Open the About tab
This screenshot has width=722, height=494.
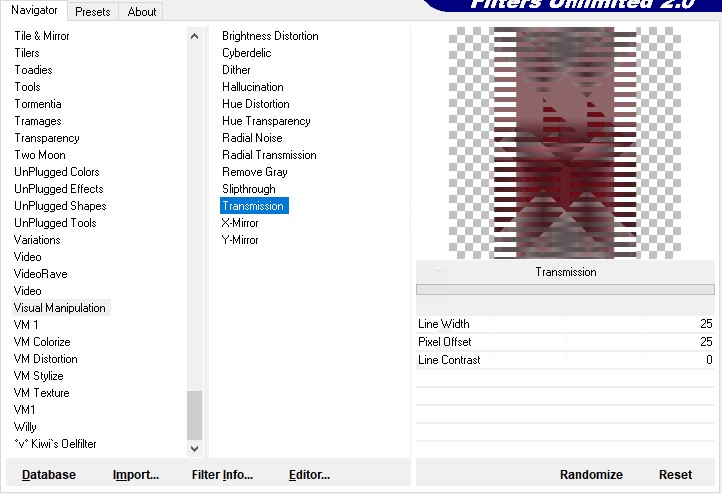coord(141,12)
